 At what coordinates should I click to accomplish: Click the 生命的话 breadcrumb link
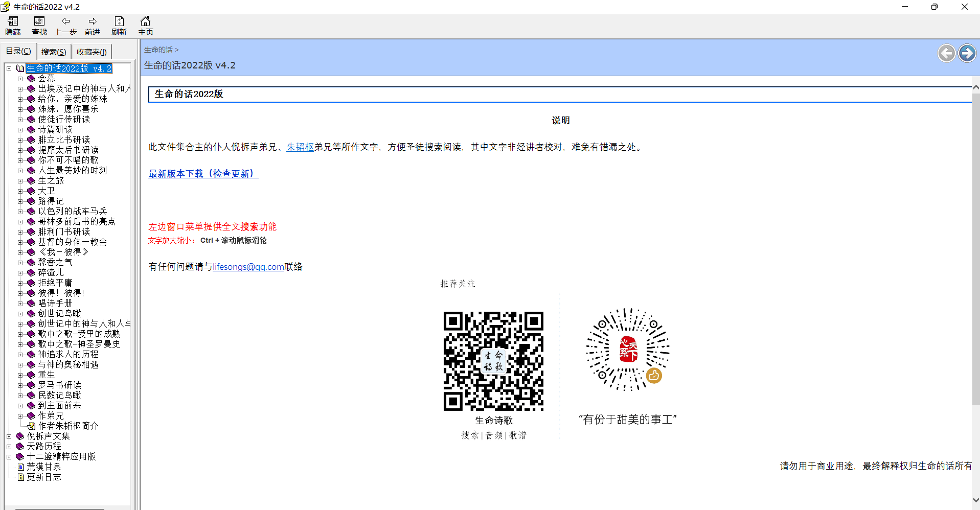click(158, 50)
